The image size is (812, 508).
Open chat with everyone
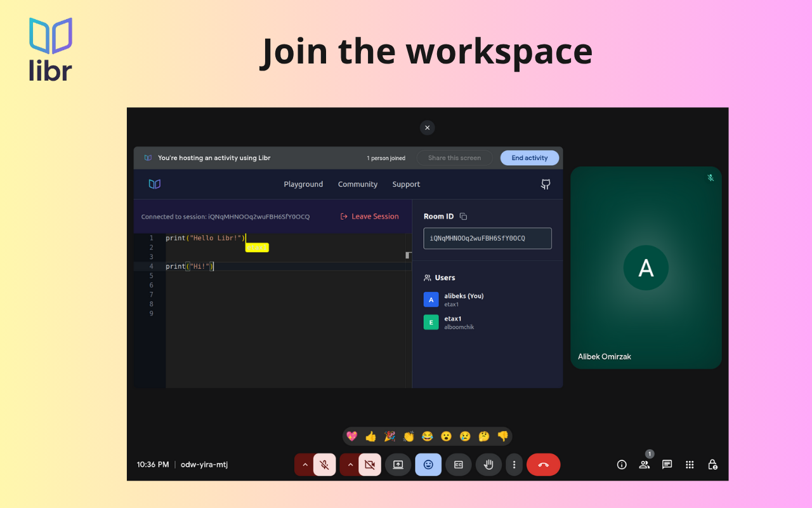click(x=667, y=465)
